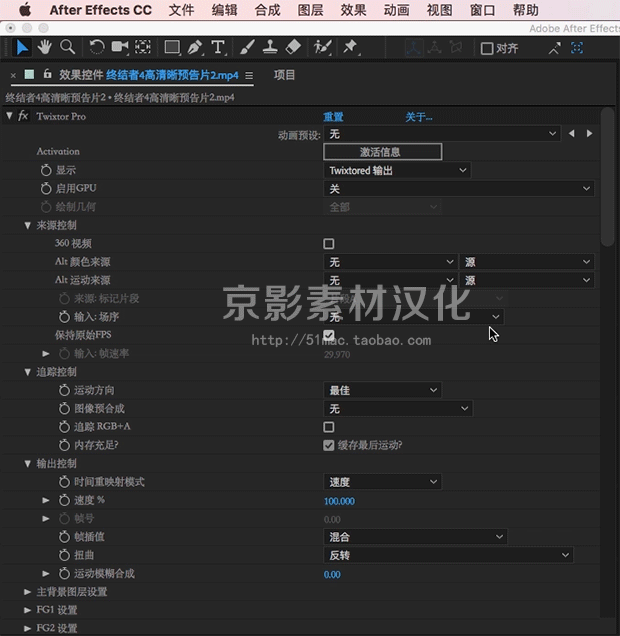620x636 pixels.
Task: Toggle the effect controls panel lock icon
Action: coord(47,74)
